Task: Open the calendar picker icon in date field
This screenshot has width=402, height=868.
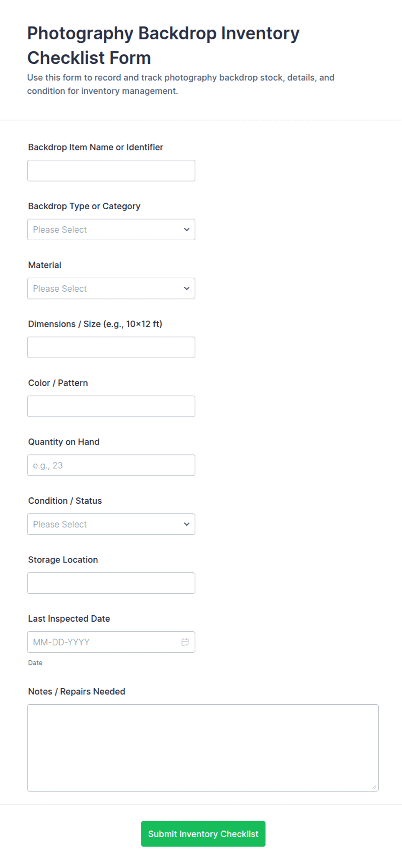Action: point(185,642)
